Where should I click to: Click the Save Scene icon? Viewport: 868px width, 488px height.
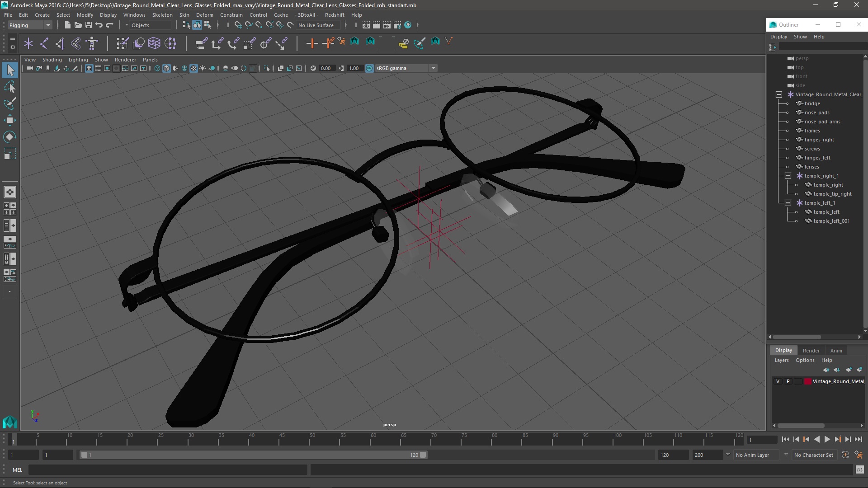[x=88, y=25]
